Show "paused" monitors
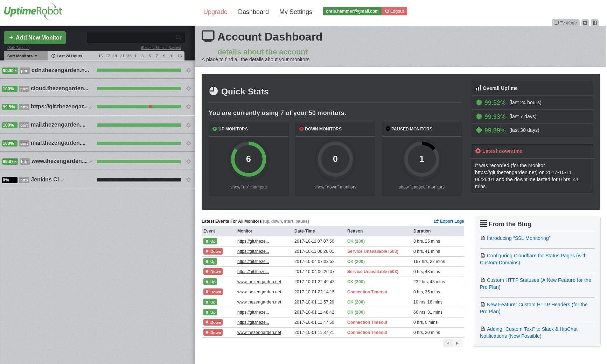The height and width of the screenshot is (364, 607). click(x=421, y=187)
